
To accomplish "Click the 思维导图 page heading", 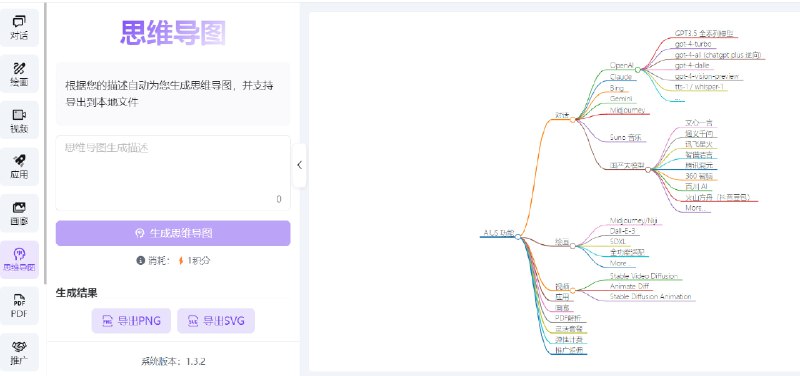I will pos(173,33).
